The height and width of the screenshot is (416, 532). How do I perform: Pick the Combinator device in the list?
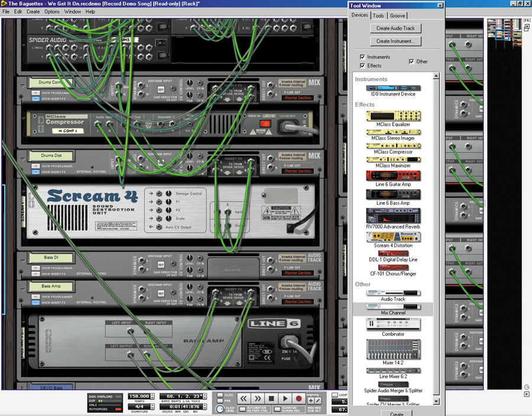[393, 324]
